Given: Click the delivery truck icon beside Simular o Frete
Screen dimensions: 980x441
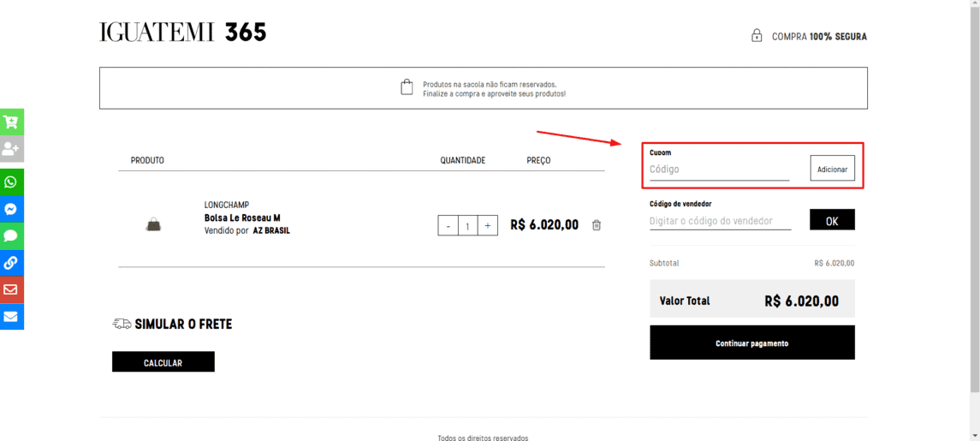Looking at the screenshot, I should tap(122, 324).
